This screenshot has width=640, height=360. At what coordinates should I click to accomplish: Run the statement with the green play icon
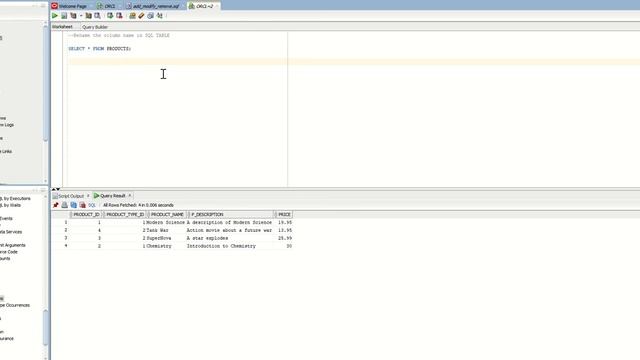click(x=55, y=16)
